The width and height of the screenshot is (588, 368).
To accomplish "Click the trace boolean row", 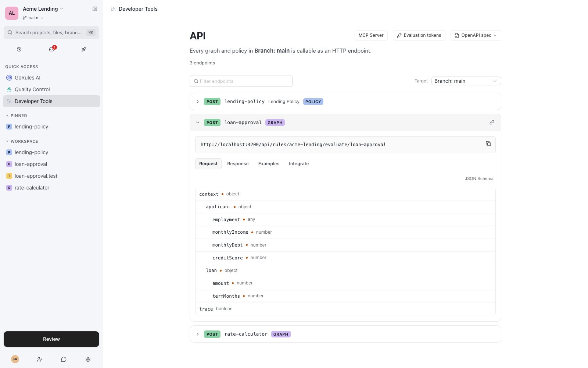I will click(345, 309).
